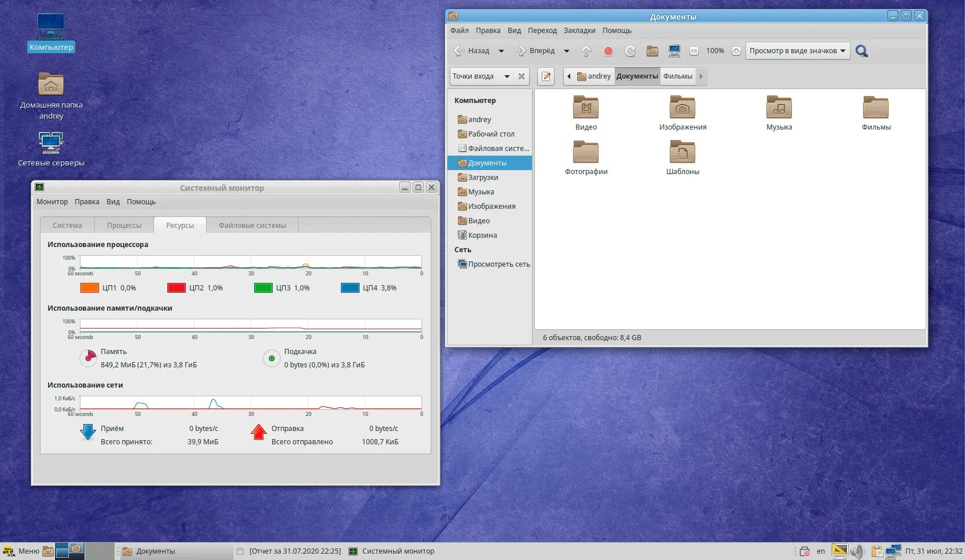Viewport: 965px width, 560px height.
Task: Select the Сетевые серверы desktop icon
Action: click(x=51, y=149)
